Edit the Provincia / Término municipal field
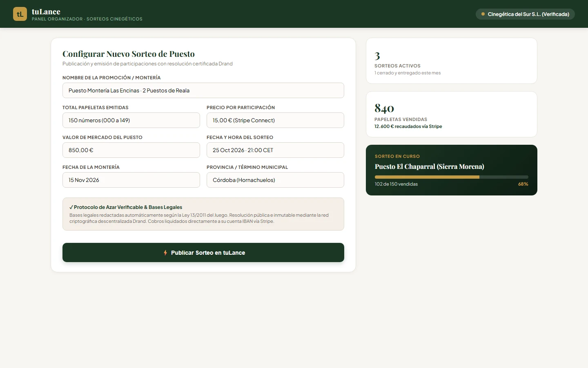 coord(275,180)
